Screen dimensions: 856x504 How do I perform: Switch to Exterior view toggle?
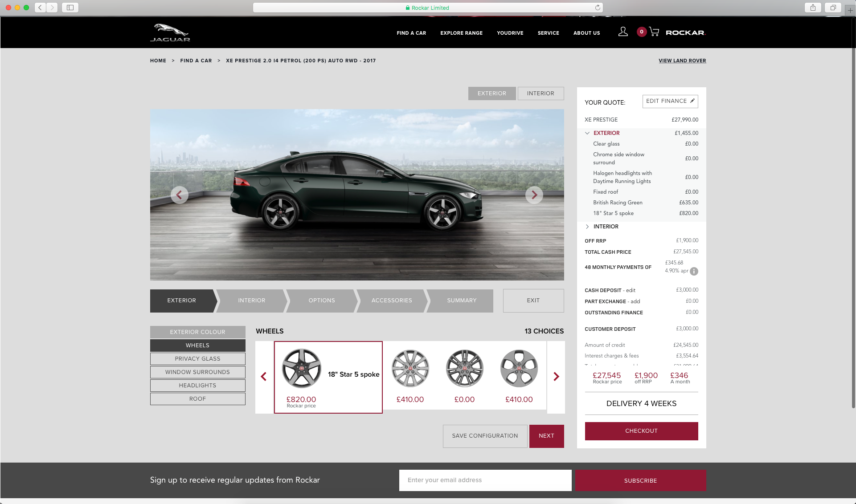click(491, 93)
